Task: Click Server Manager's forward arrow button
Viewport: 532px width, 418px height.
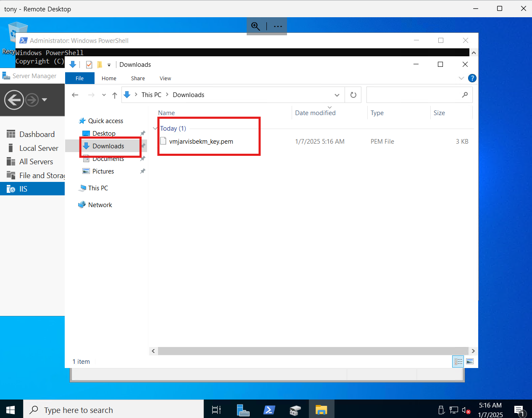Action: point(32,100)
